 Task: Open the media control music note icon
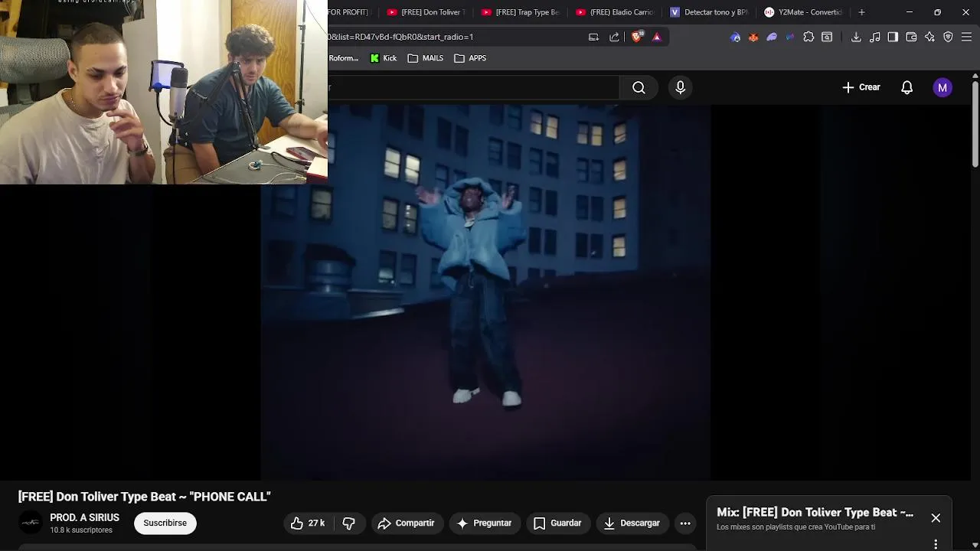point(874,37)
